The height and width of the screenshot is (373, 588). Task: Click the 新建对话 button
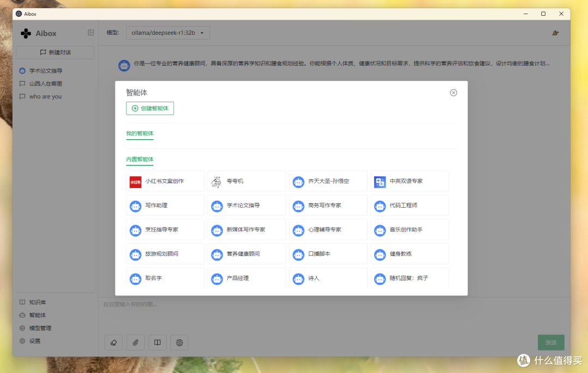coord(55,52)
